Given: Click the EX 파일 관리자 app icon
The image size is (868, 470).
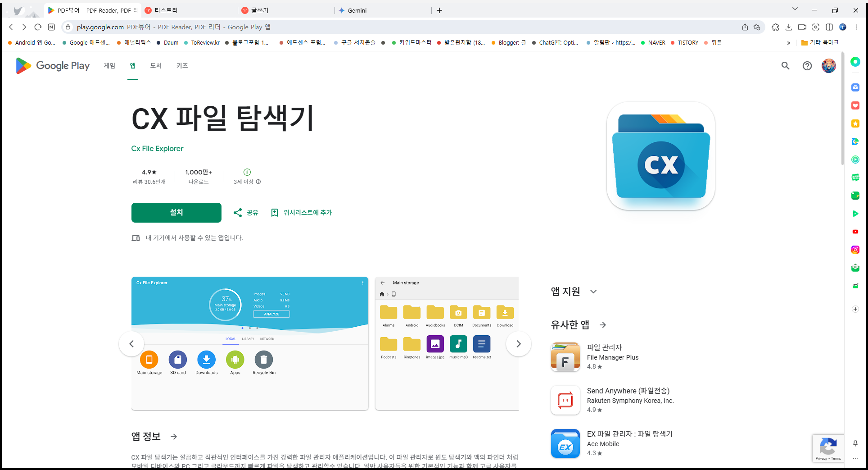Looking at the screenshot, I should tap(565, 443).
